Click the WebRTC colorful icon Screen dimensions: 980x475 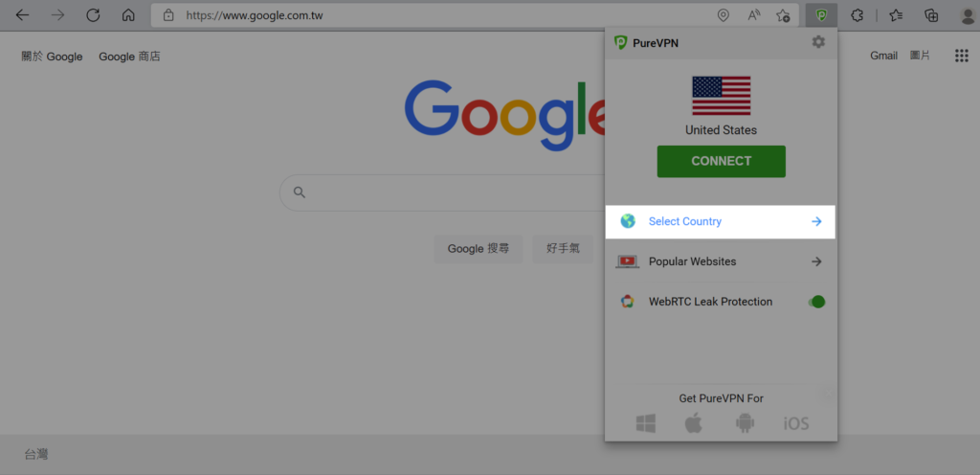[x=628, y=302]
